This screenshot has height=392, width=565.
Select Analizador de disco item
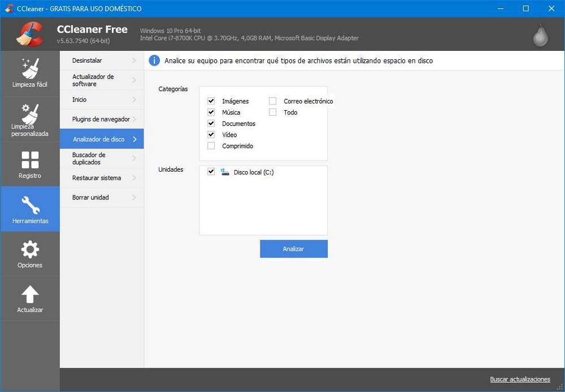tap(102, 139)
